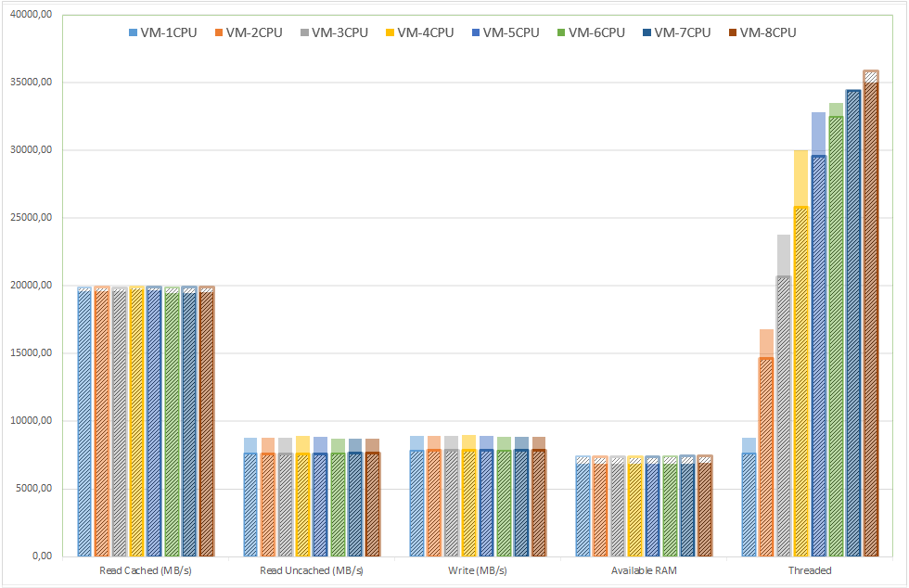This screenshot has height=588, width=909.
Task: Click the Read Uncached (MB/s) axis label
Action: click(x=312, y=570)
